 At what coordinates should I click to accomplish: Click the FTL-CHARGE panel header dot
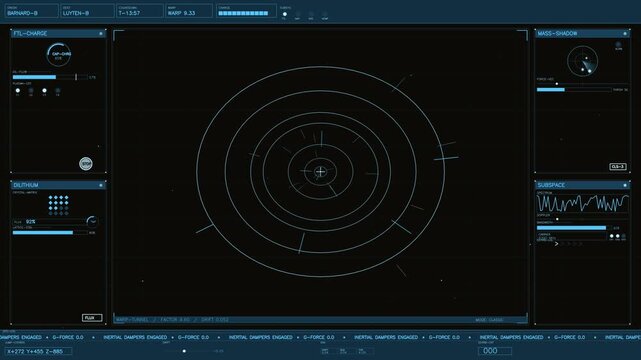coord(101,34)
